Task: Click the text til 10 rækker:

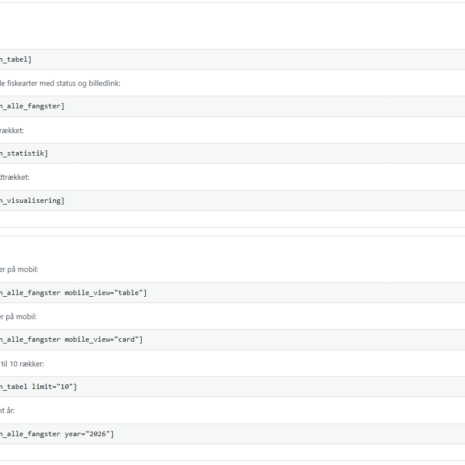Action: 22,364
